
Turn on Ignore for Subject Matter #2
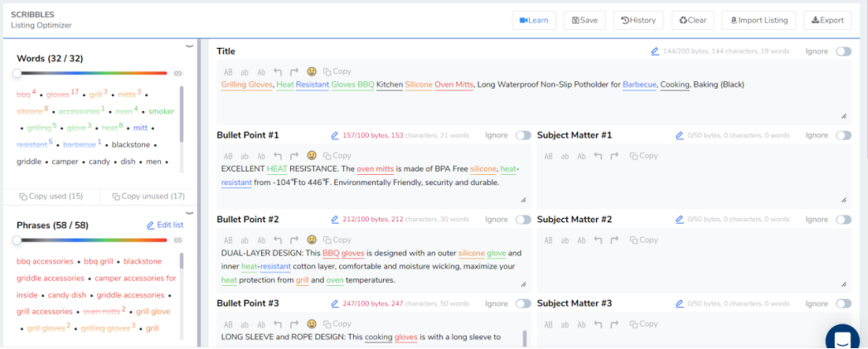pos(843,220)
